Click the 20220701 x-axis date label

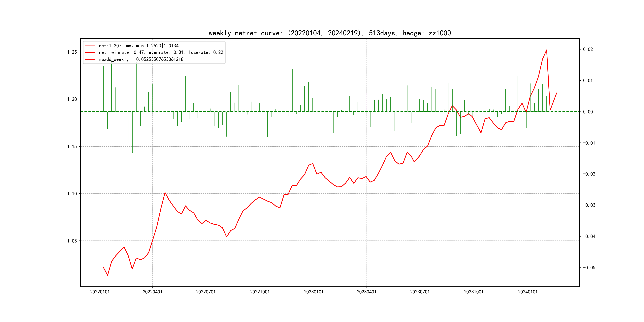(206, 292)
